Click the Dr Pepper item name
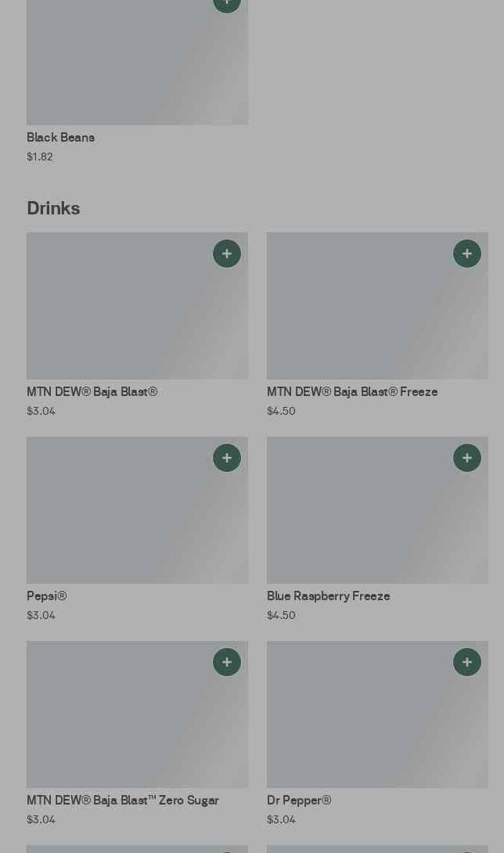The height and width of the screenshot is (853, 504). (x=299, y=801)
